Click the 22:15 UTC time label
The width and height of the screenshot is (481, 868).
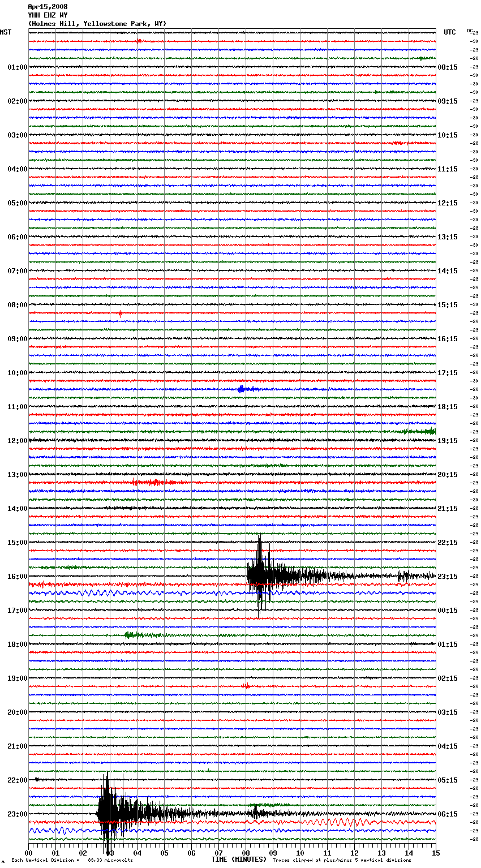click(x=448, y=543)
